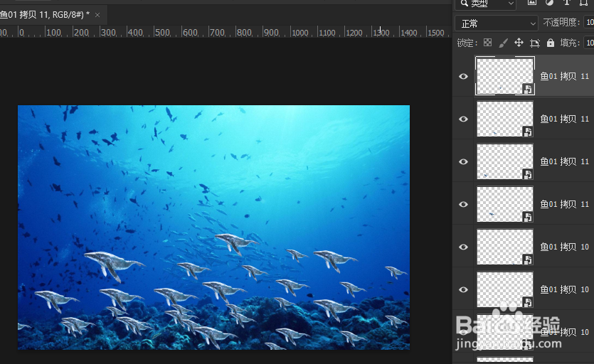Click the 不透明度 opacity value field
This screenshot has height=364, width=594.
click(x=589, y=23)
